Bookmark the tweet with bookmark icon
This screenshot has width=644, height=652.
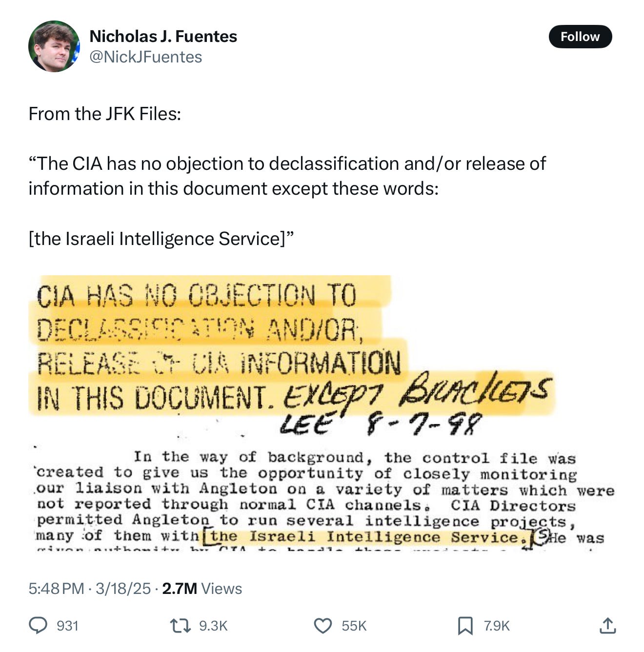point(465,625)
